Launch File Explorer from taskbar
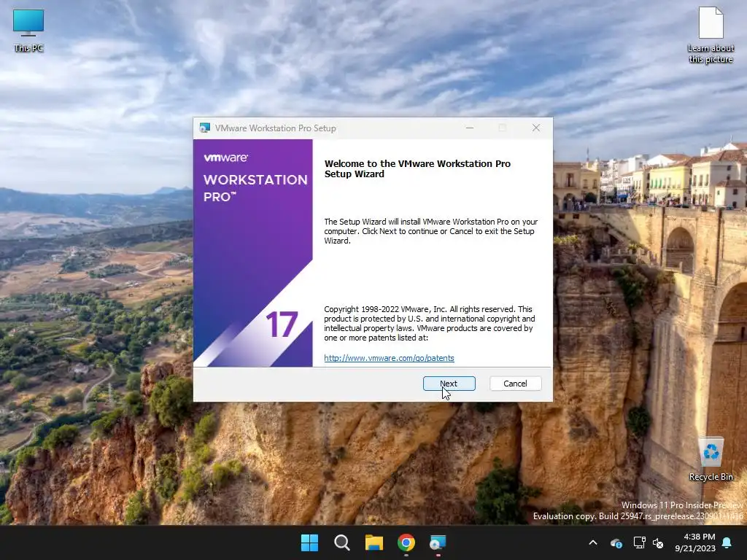The width and height of the screenshot is (747, 560). point(374,542)
